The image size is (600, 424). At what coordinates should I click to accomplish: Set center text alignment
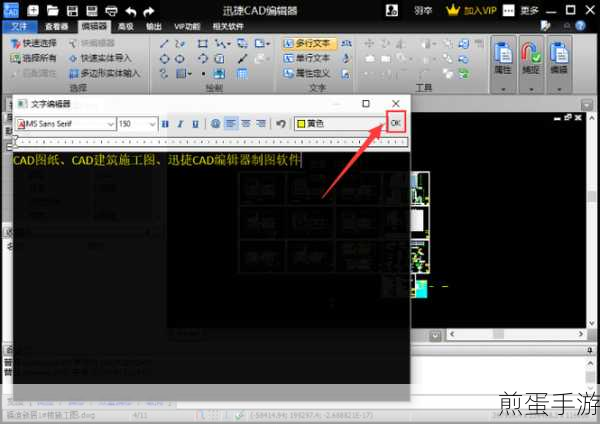[x=246, y=124]
